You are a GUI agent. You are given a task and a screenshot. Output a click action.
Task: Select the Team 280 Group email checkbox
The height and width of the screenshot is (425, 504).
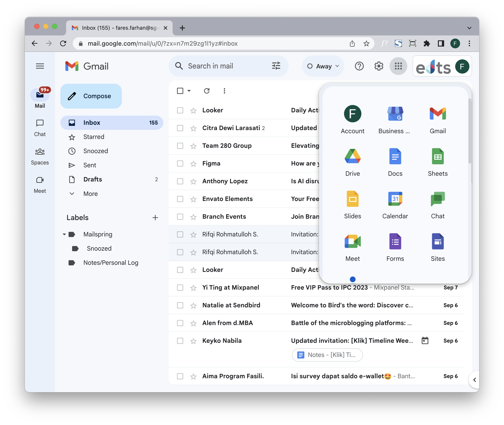pyautogui.click(x=180, y=146)
